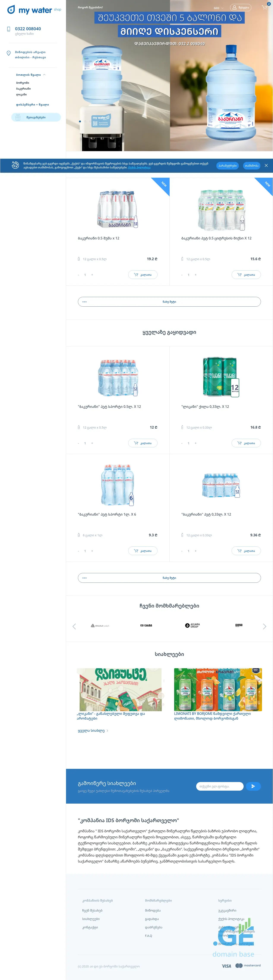Add Bakuriani PET sport 1L x 6 to cart
The height and width of the screenshot is (980, 273).
pos(143,551)
